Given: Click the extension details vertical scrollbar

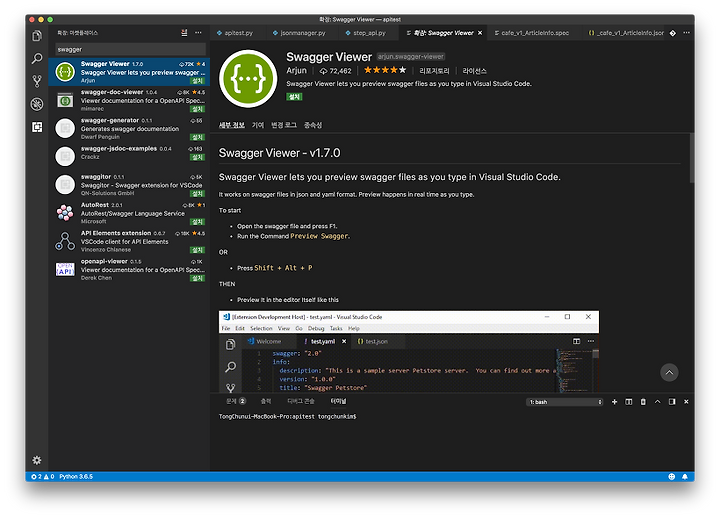Looking at the screenshot, I should click(x=692, y=158).
